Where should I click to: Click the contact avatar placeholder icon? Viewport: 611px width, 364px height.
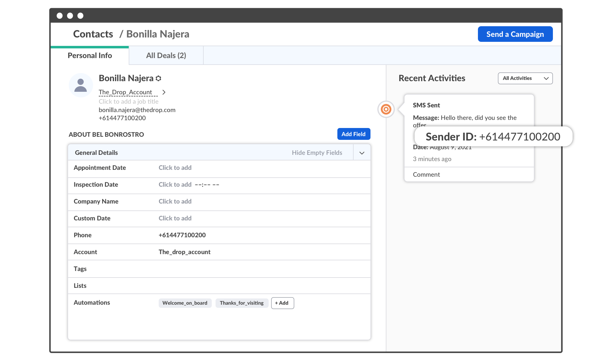[81, 85]
